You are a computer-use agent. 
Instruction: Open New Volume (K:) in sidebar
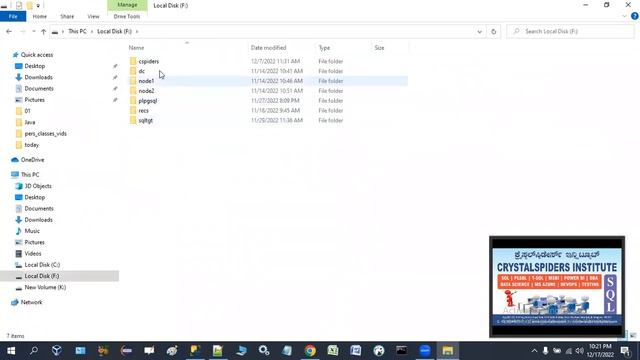pyautogui.click(x=45, y=287)
